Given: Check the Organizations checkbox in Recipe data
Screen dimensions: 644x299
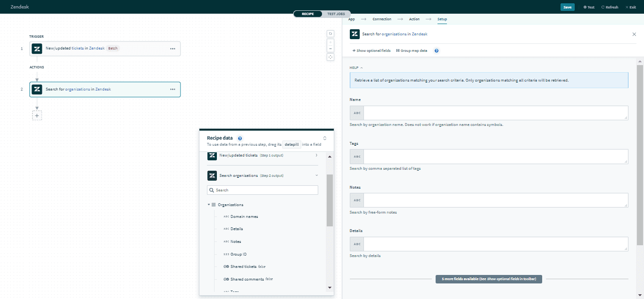Looking at the screenshot, I should point(214,204).
